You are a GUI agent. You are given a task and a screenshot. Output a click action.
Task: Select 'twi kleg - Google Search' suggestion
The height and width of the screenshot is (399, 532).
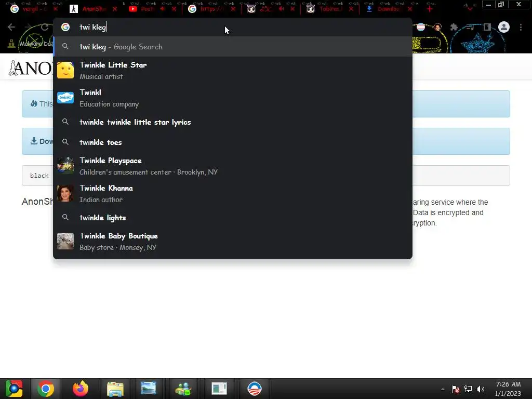pos(233,47)
